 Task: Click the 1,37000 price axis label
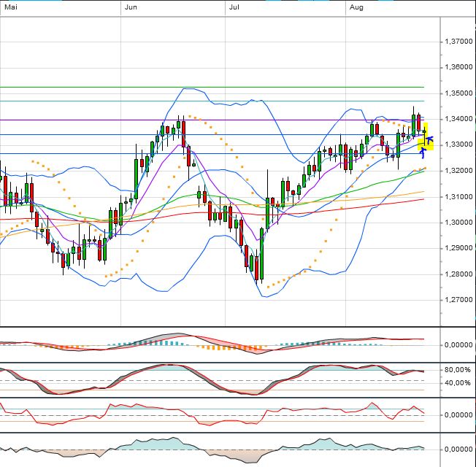coord(458,42)
